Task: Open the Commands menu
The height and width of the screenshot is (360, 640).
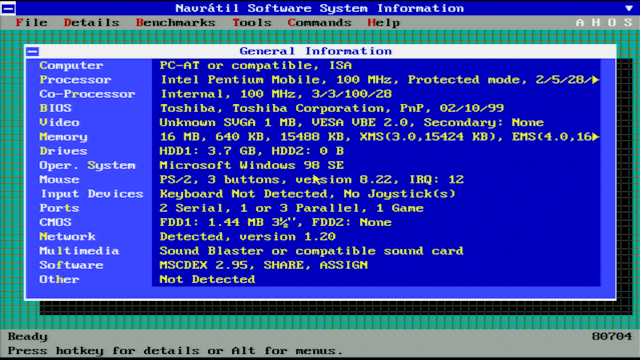Action: 319,22
